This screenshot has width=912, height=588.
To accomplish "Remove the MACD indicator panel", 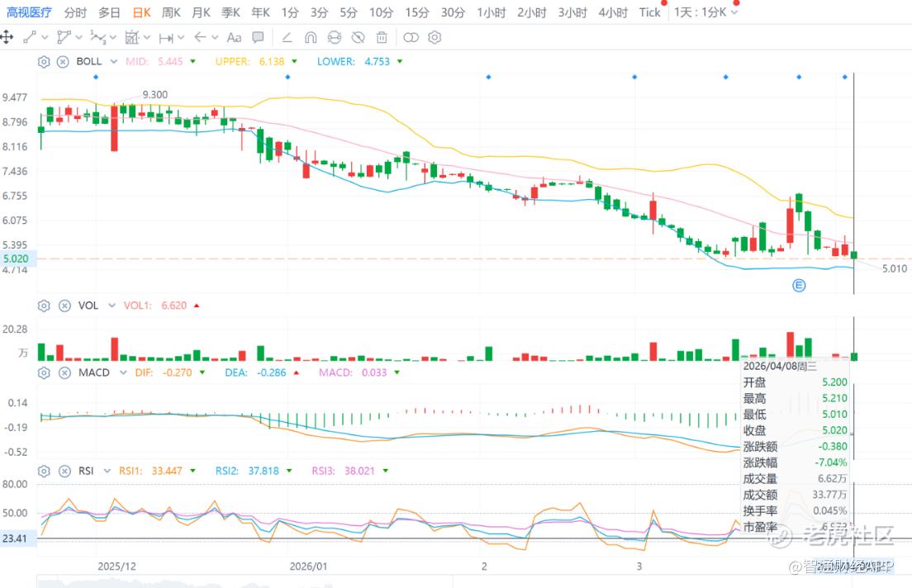I will pos(64,372).
